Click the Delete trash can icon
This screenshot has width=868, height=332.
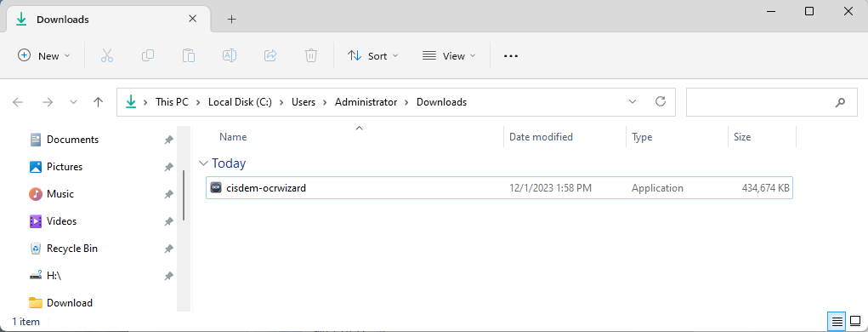311,55
